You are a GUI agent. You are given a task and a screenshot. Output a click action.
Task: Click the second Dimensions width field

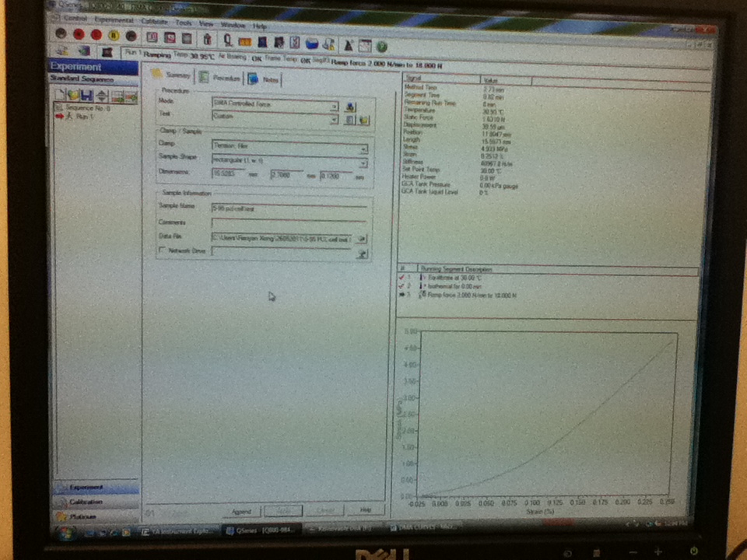pyautogui.click(x=287, y=175)
